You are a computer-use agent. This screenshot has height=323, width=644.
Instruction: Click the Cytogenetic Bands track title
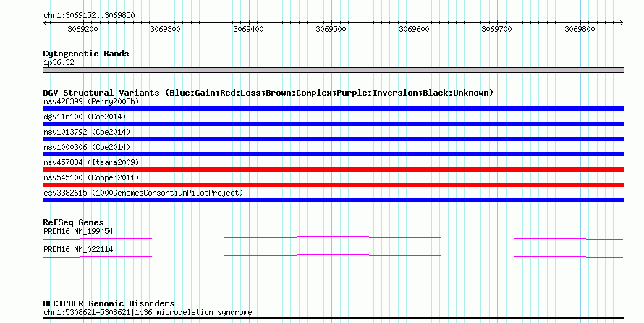86,54
